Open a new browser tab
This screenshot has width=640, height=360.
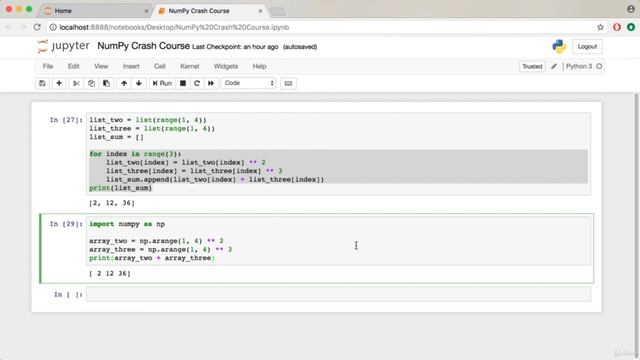click(x=278, y=11)
